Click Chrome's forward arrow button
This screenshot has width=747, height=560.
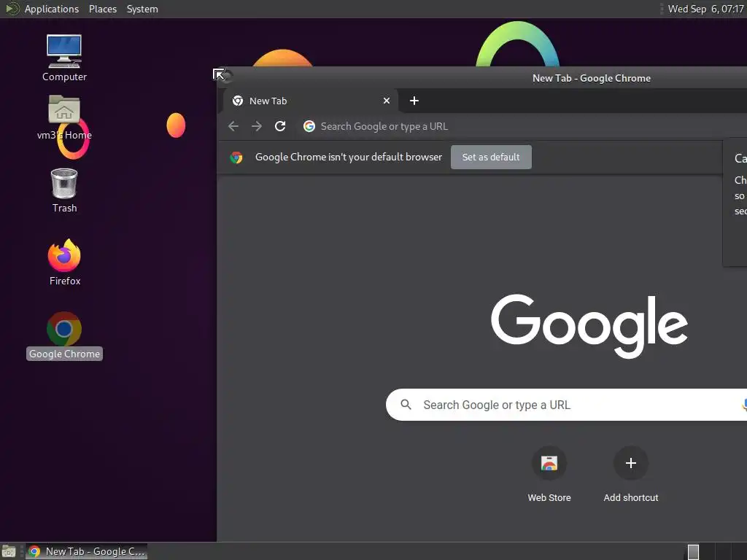click(x=257, y=126)
